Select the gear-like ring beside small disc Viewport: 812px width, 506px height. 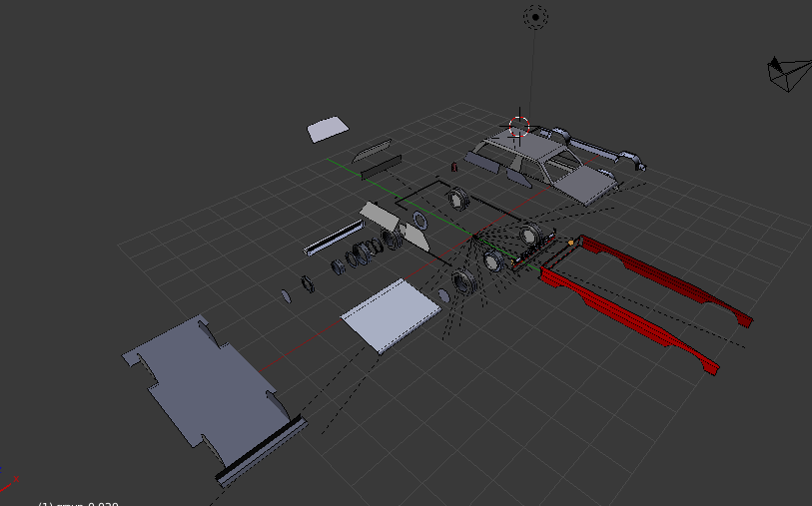pyautogui.click(x=309, y=284)
